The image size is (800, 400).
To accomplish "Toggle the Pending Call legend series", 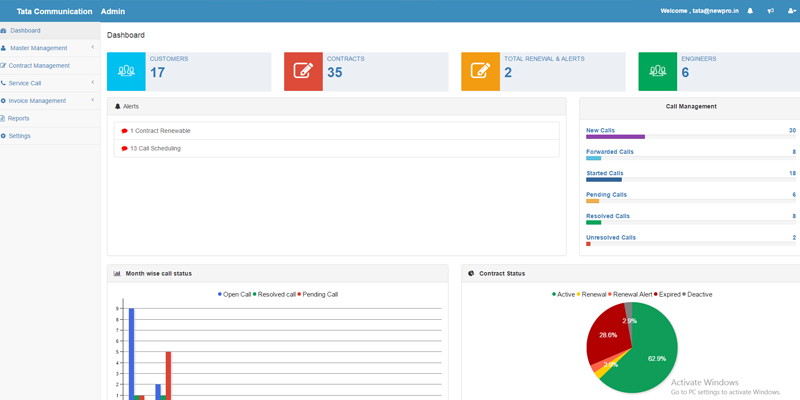I will pos(318,294).
